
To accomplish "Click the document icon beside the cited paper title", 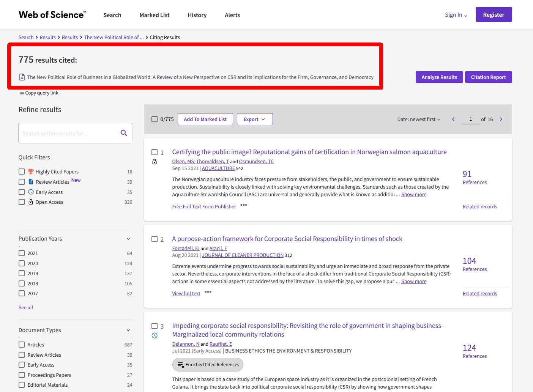I will tap(22, 77).
